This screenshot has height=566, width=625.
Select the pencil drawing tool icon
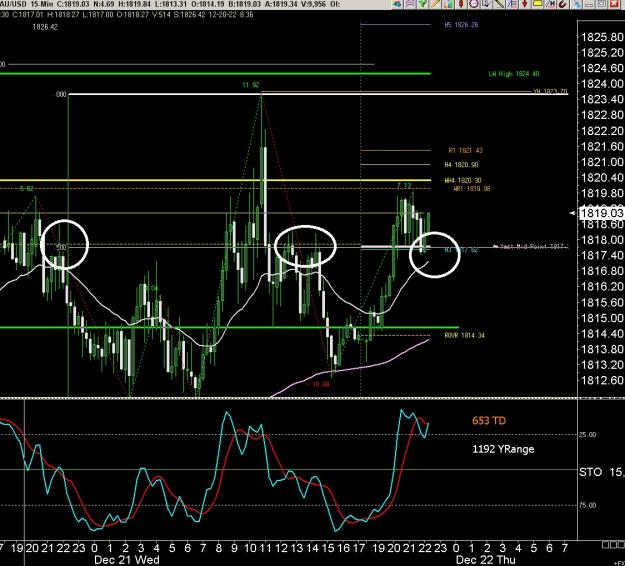(x=435, y=4)
